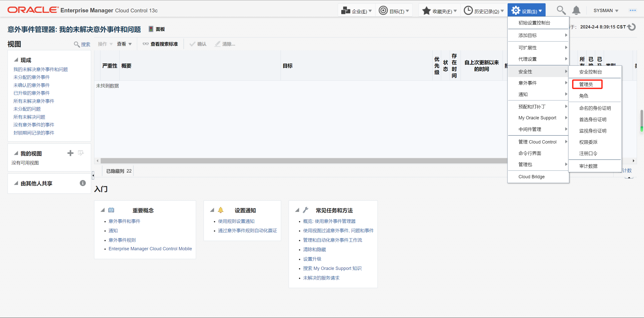Select 我的未解决意外事件和问题 tree item
Screen dimensions: 644x318
(41, 69)
